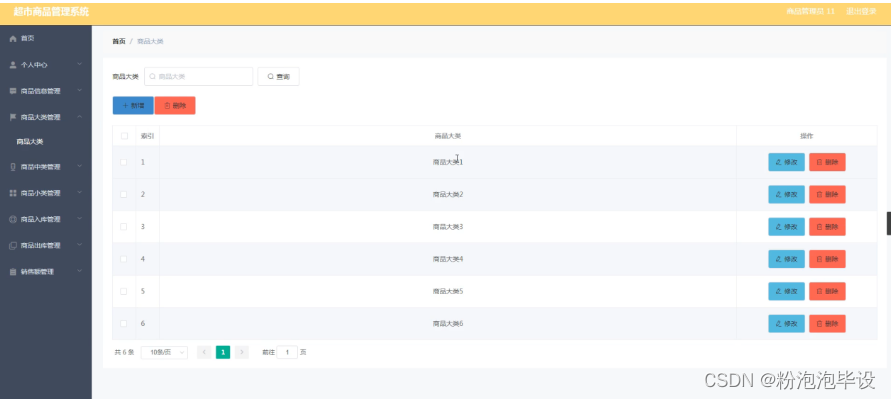Go to 首页 via the breadcrumb link
The height and width of the screenshot is (399, 891).
pos(119,41)
